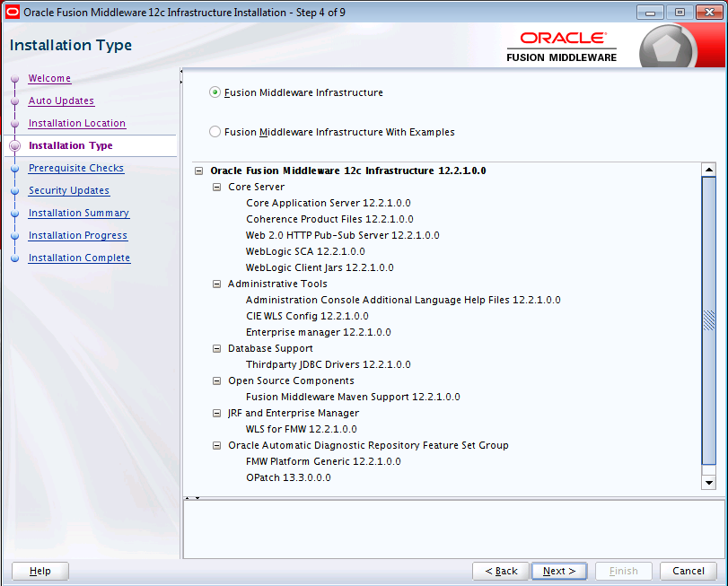Image resolution: width=728 pixels, height=586 pixels.
Task: Open the Installation Summary step
Action: [79, 213]
